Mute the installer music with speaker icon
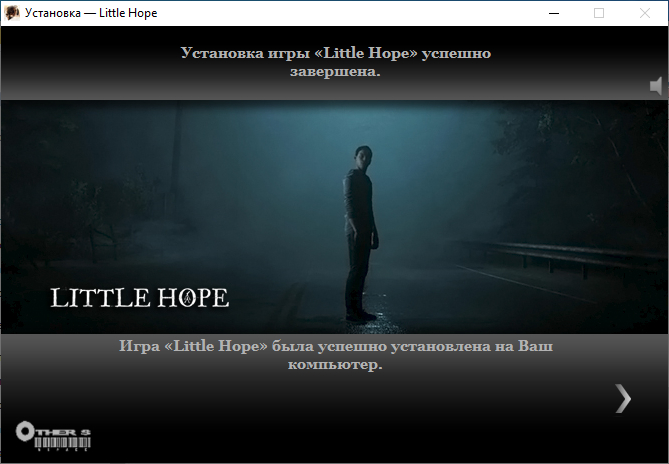This screenshot has height=464, width=669. tap(656, 86)
